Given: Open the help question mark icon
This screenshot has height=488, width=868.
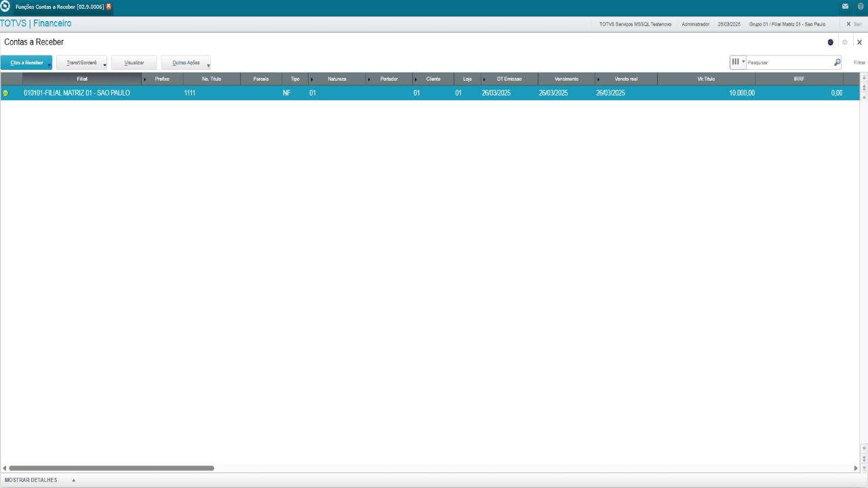Looking at the screenshot, I should [x=861, y=6].
